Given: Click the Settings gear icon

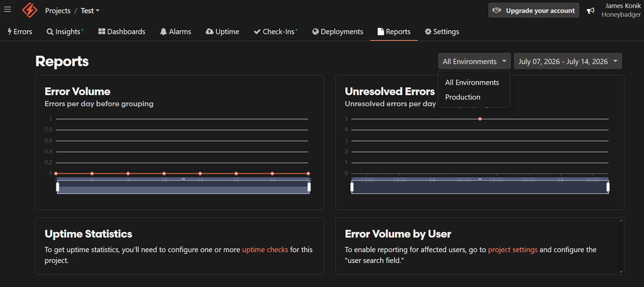Looking at the screenshot, I should (x=428, y=32).
